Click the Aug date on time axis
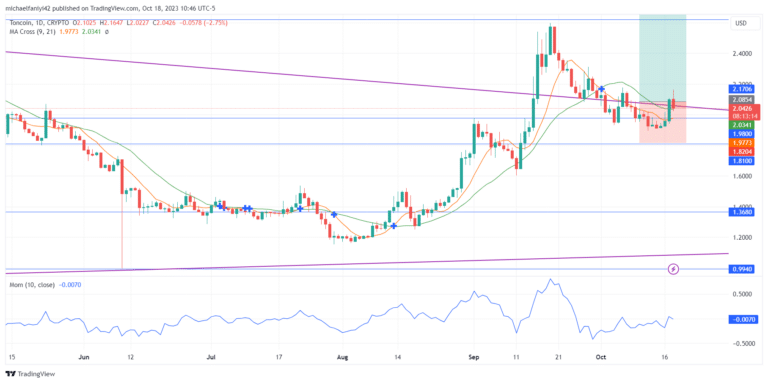Viewport: 768px width, 383px height. pos(342,358)
